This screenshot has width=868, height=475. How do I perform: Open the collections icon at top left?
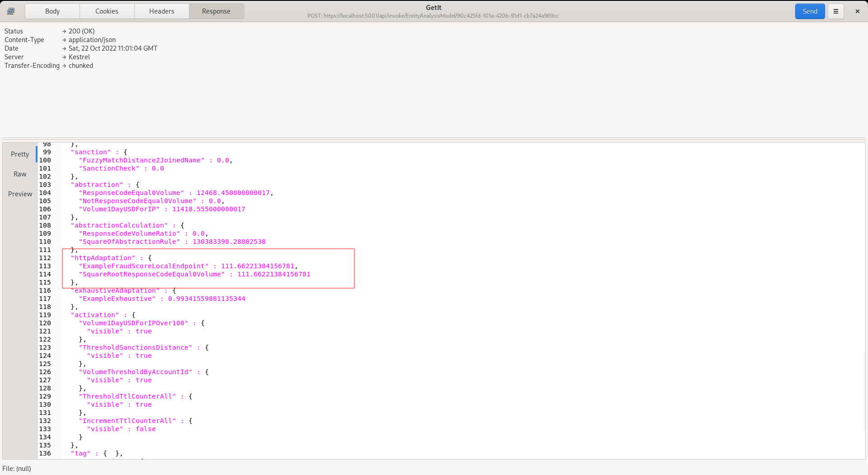pos(11,11)
